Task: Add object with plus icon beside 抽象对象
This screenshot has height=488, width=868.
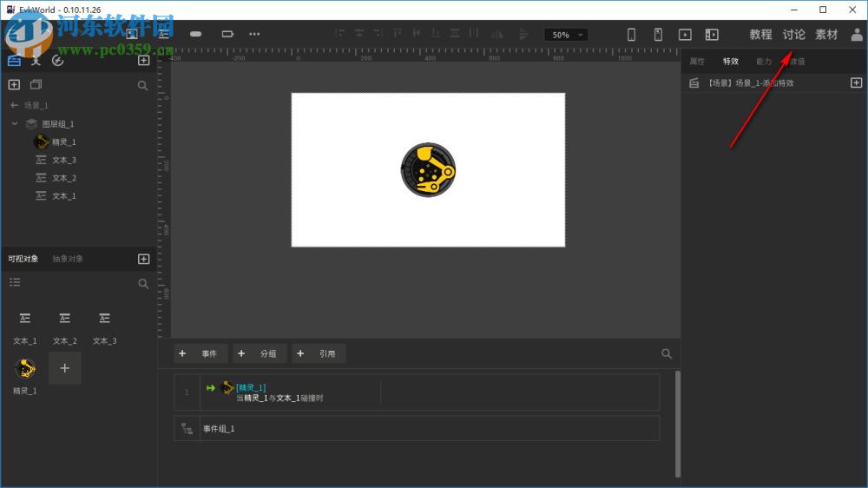Action: tap(143, 259)
